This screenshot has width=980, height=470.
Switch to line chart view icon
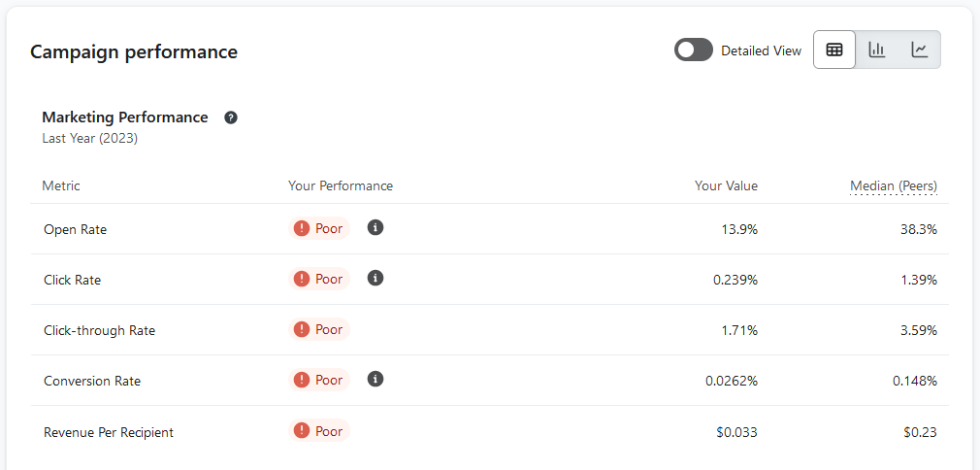tap(920, 50)
